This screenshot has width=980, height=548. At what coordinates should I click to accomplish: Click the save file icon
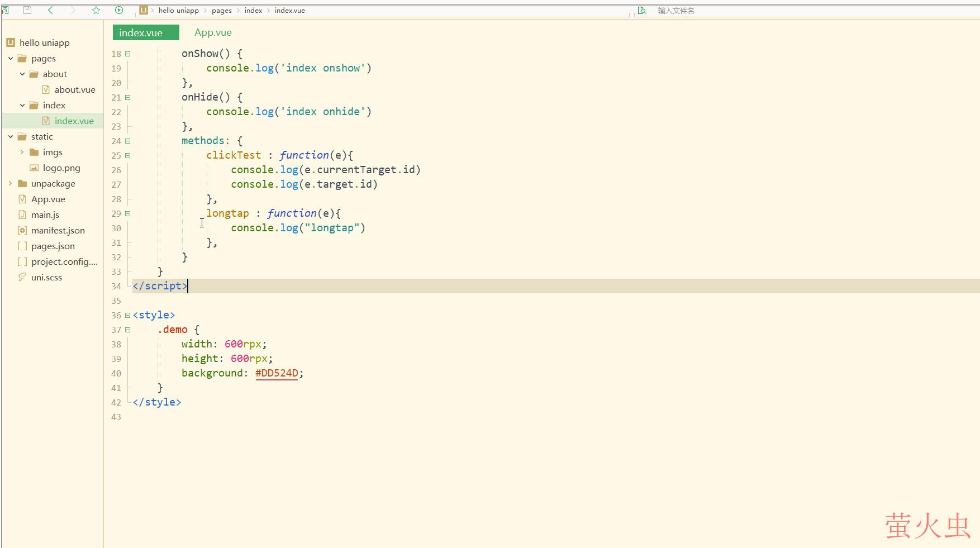[27, 10]
